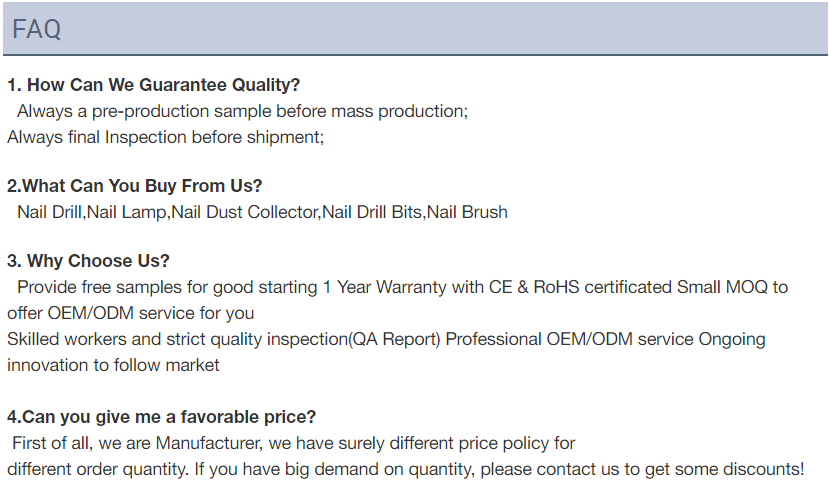
Task: Click the 'Always final Inspection before shipment' line
Action: tap(165, 137)
